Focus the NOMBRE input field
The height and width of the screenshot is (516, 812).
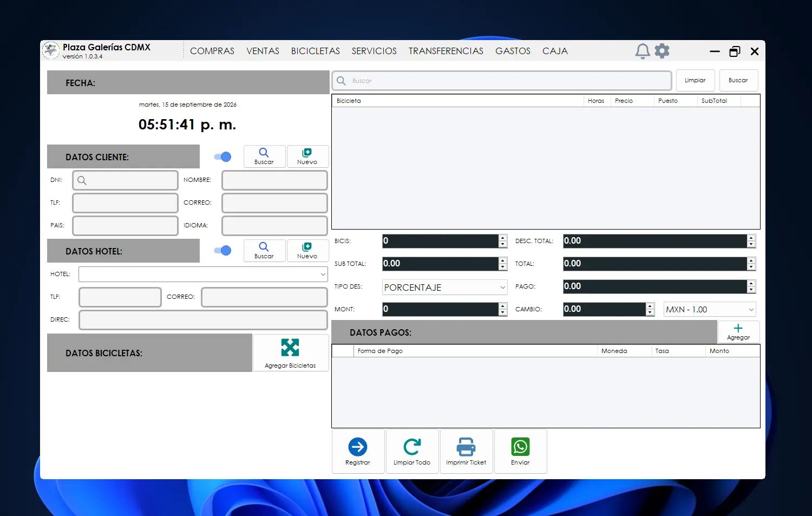click(x=274, y=180)
